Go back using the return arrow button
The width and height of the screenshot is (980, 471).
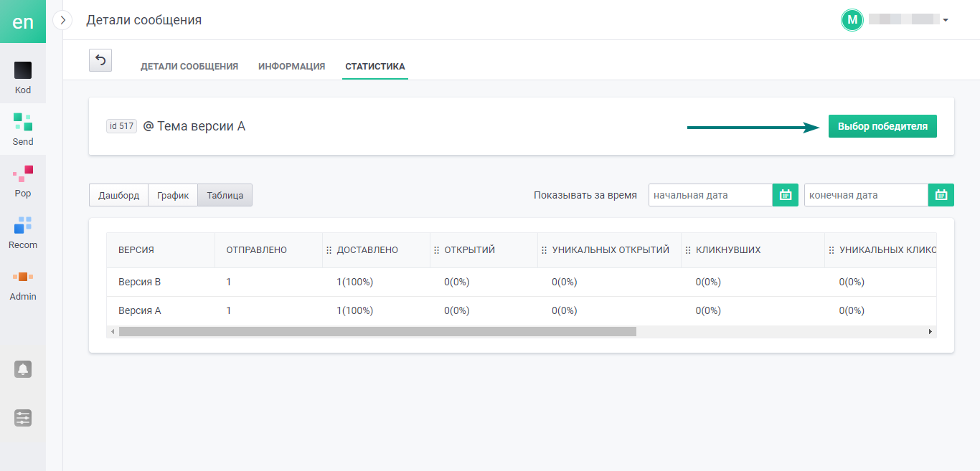point(100,60)
